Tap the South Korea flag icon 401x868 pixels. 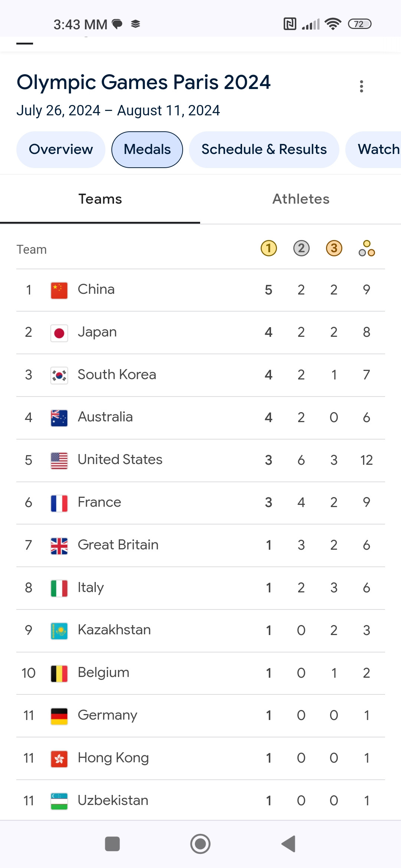click(59, 375)
